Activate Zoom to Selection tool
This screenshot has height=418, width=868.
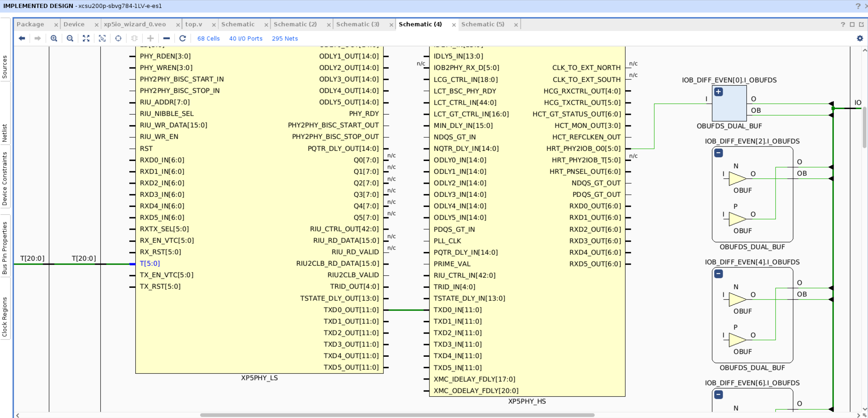coord(102,38)
